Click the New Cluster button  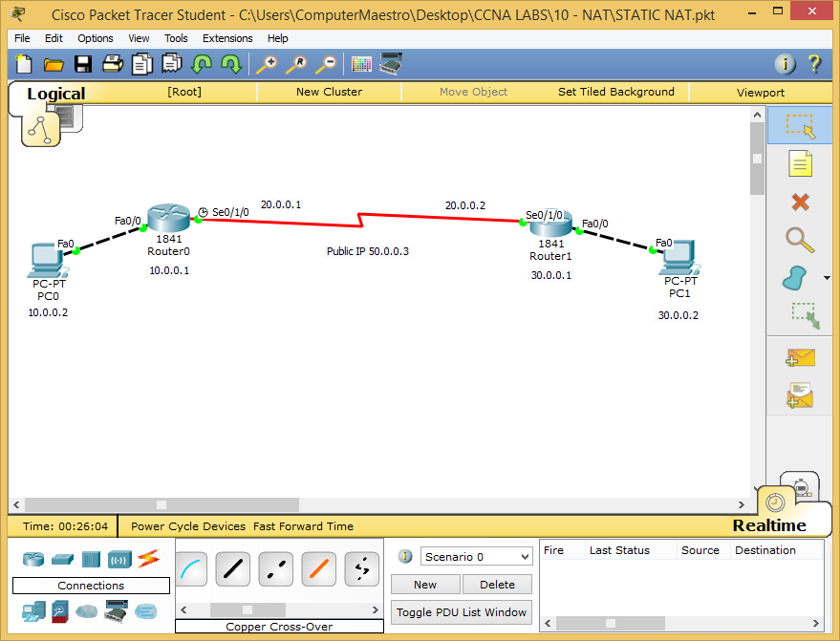click(329, 92)
